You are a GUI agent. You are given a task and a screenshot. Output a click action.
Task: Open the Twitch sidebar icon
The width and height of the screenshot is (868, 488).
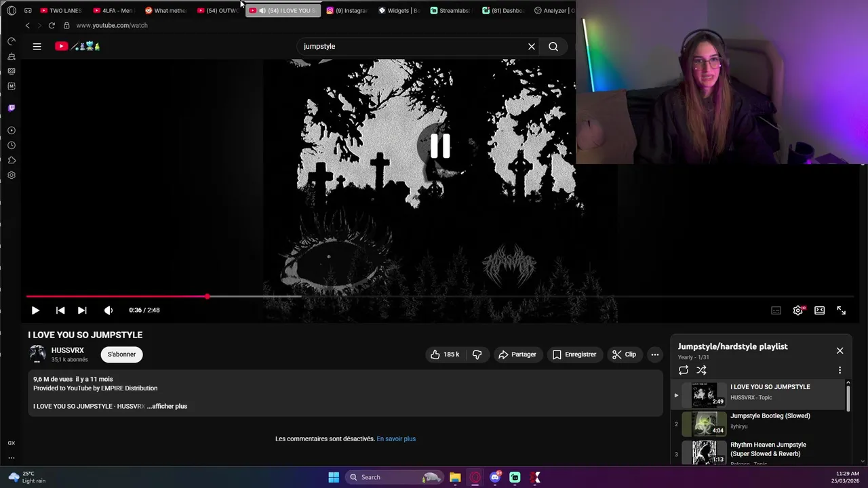coord(12,108)
